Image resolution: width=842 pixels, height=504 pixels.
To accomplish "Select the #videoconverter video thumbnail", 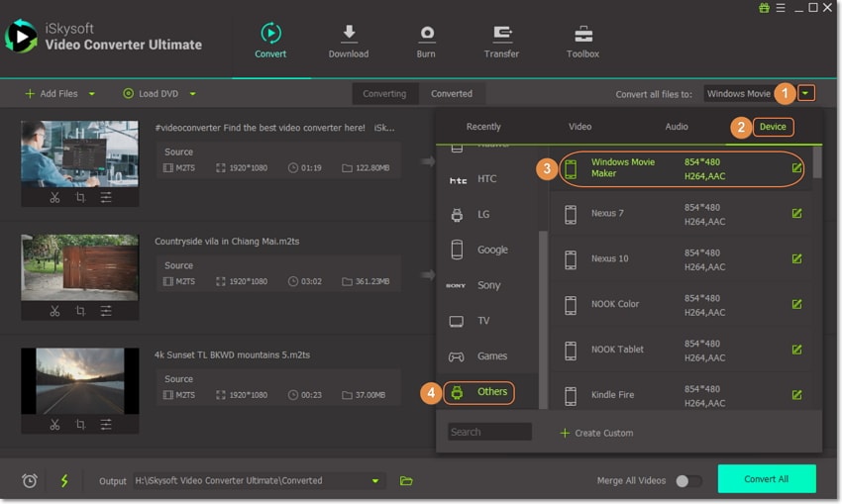I will [79, 154].
